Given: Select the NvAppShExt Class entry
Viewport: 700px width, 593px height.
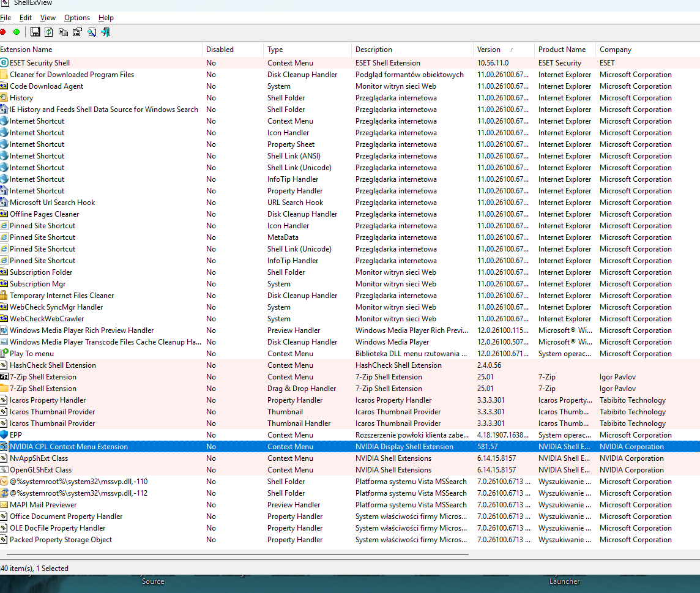Looking at the screenshot, I should (39, 458).
